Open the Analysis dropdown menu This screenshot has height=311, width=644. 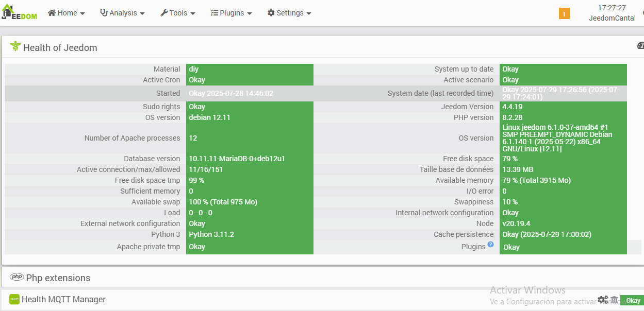pos(122,13)
